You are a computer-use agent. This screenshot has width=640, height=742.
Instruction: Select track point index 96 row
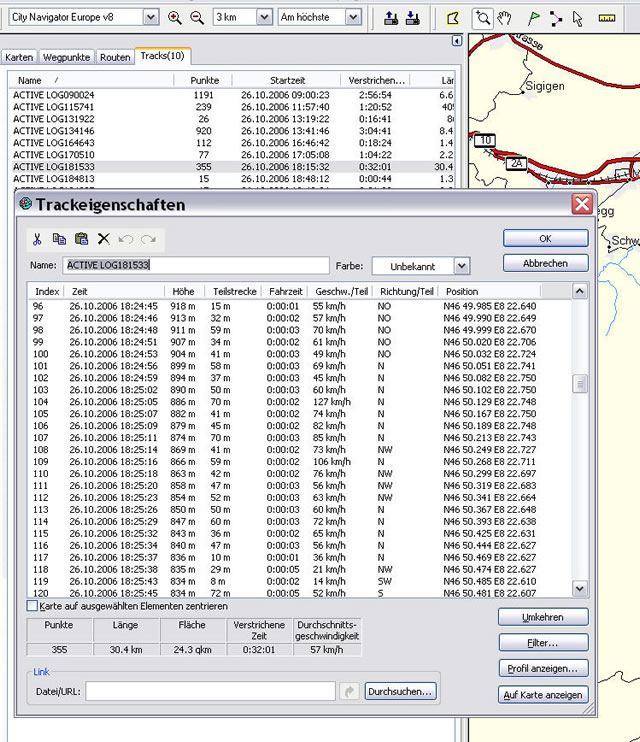299,306
